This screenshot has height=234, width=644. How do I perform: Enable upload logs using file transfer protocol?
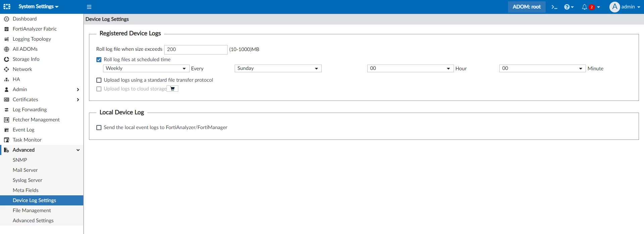pos(99,80)
